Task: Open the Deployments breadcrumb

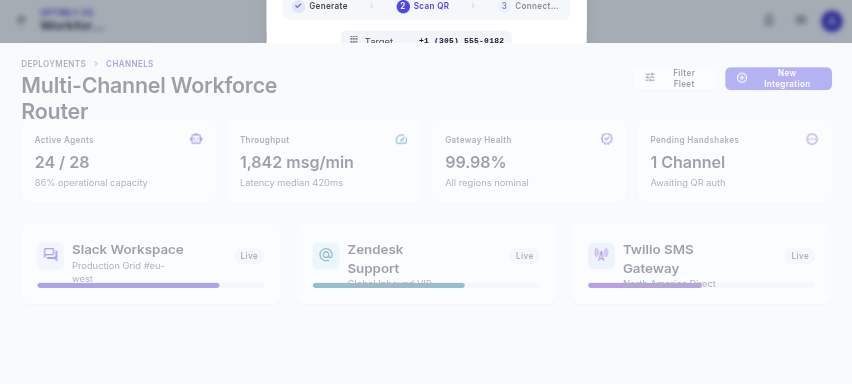Action: 53,64
